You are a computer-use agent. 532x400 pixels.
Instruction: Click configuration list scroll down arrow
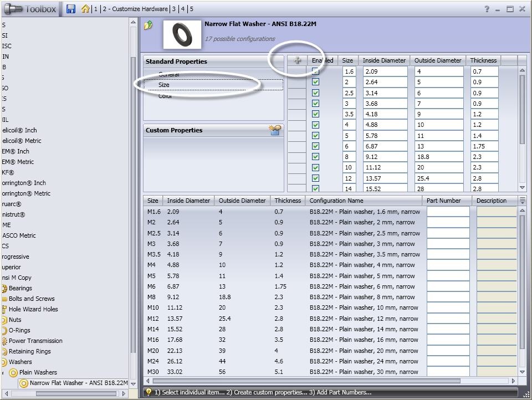click(523, 372)
